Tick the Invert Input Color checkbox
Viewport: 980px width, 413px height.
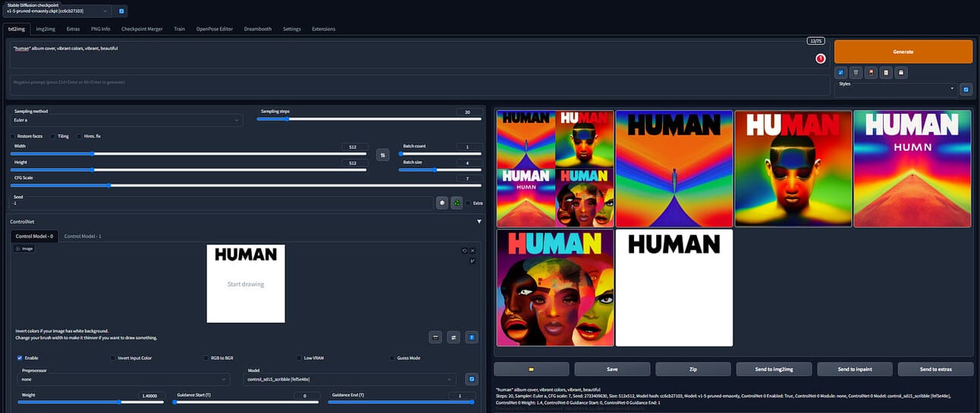pos(113,358)
